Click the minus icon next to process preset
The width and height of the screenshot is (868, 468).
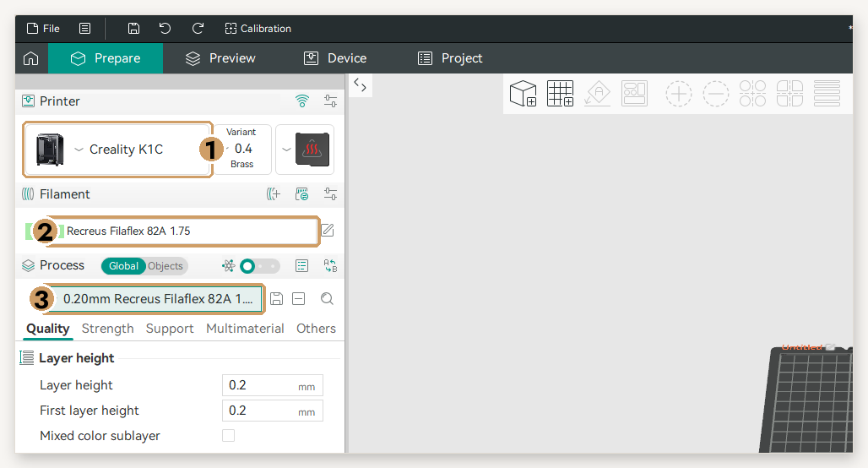click(298, 299)
